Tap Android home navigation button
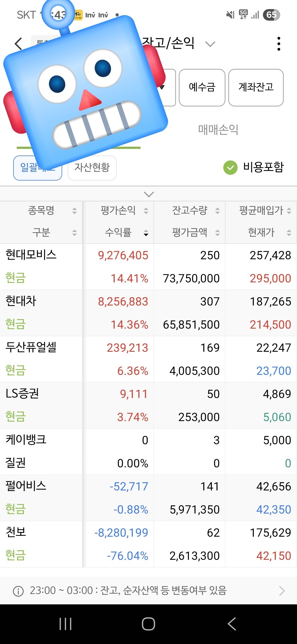The image size is (297, 644). (x=148, y=624)
